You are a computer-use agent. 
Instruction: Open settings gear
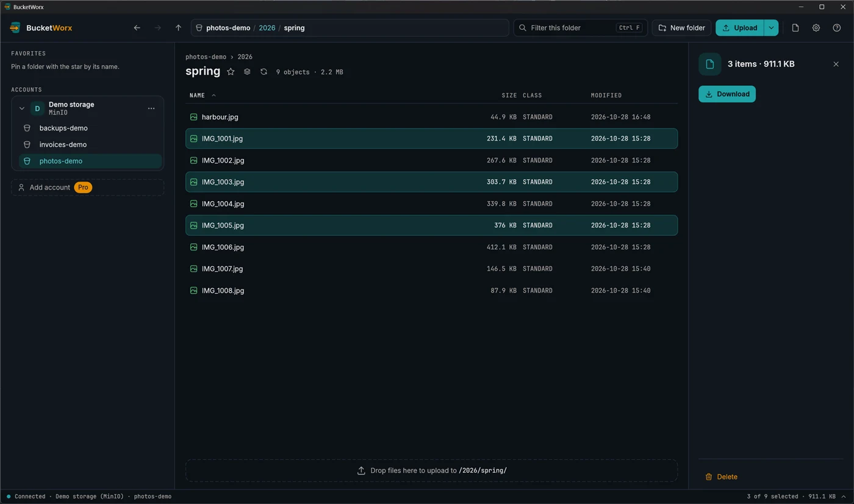816,27
